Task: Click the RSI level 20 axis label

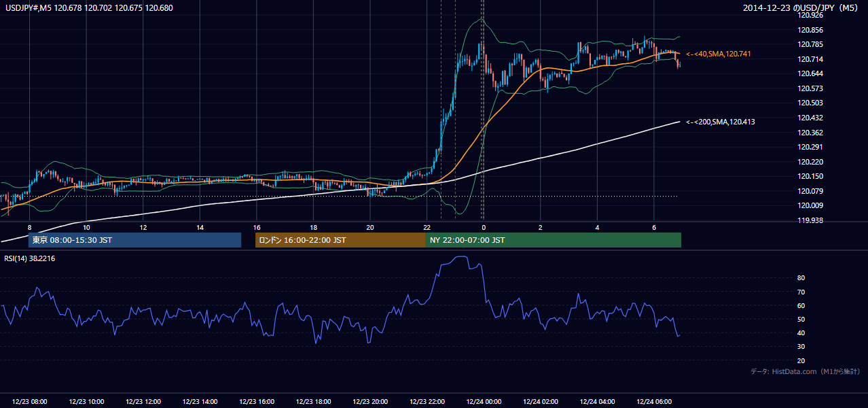Action: click(801, 360)
